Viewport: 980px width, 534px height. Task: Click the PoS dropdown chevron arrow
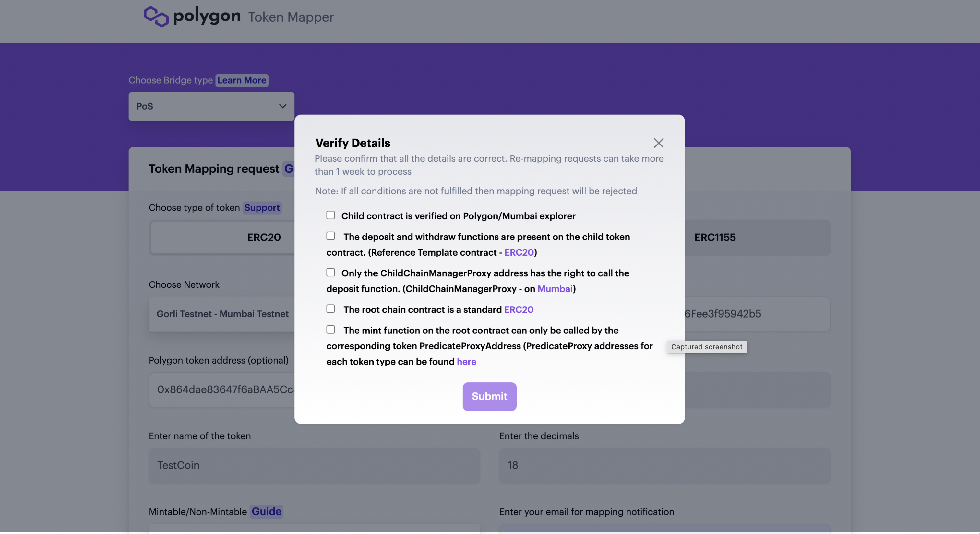(282, 106)
